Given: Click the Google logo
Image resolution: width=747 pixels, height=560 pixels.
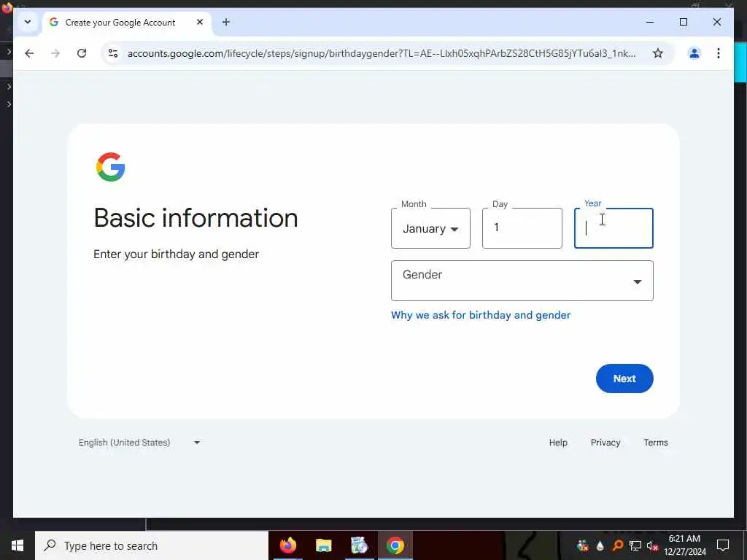Looking at the screenshot, I should click(111, 167).
